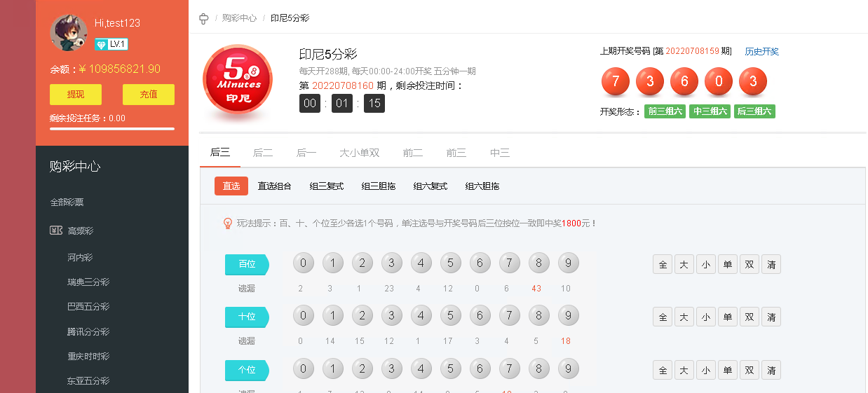Select number 8 in the 十位 row

click(x=539, y=316)
